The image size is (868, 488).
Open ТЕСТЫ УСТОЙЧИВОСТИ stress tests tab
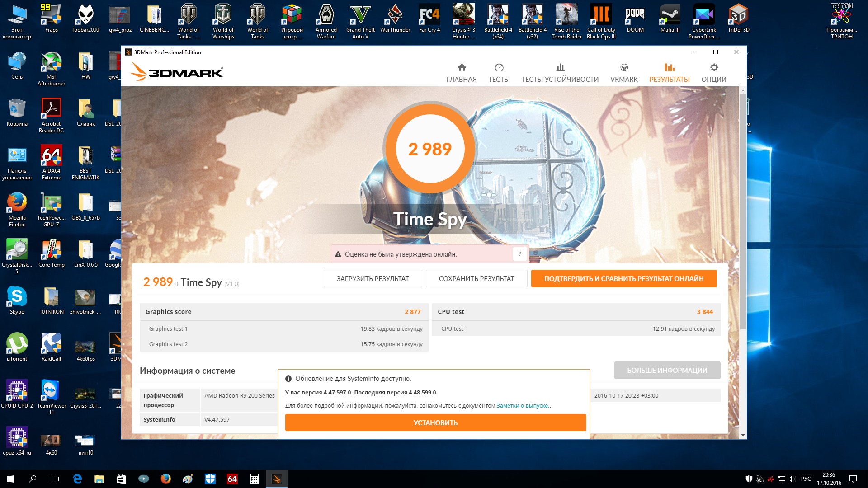(x=560, y=73)
